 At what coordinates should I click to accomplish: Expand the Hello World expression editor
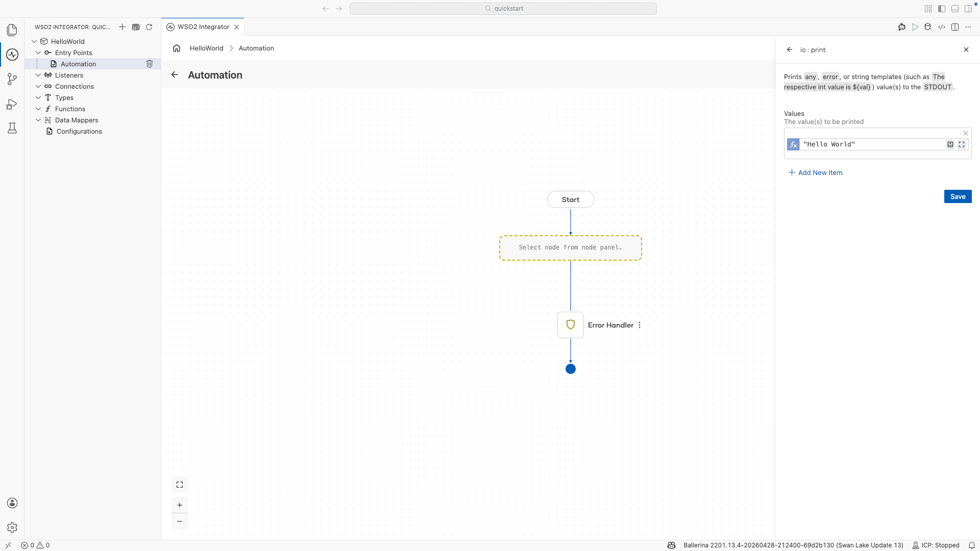coord(962,144)
